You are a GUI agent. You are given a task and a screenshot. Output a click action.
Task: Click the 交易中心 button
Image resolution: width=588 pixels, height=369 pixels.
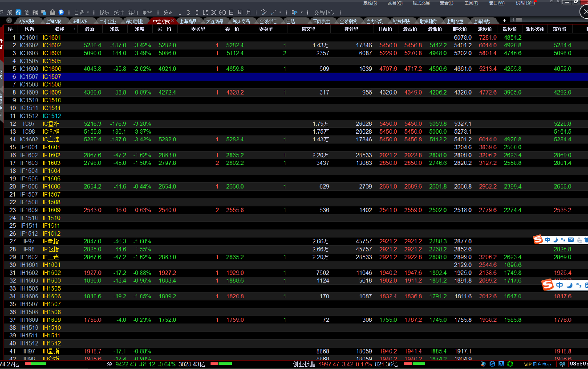click(324, 12)
